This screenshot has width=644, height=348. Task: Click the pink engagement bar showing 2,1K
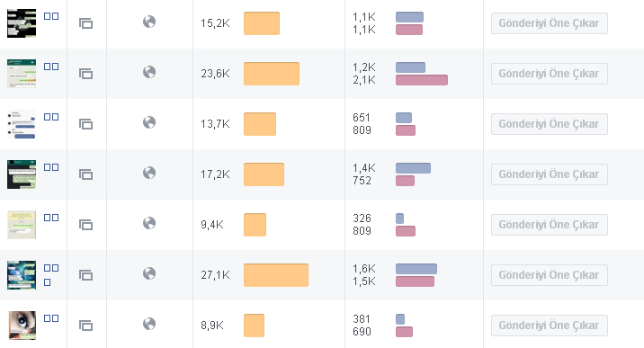(x=422, y=80)
